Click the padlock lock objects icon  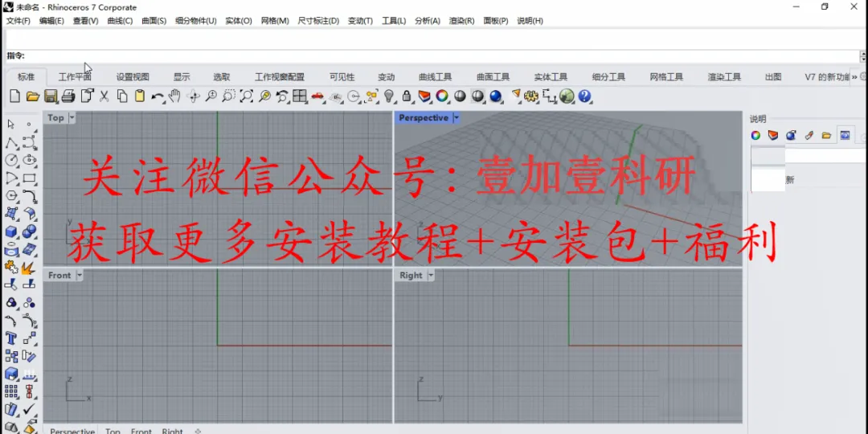point(407,96)
